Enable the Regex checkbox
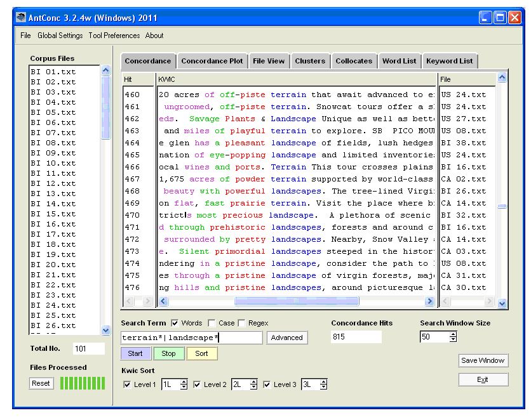 (x=241, y=324)
